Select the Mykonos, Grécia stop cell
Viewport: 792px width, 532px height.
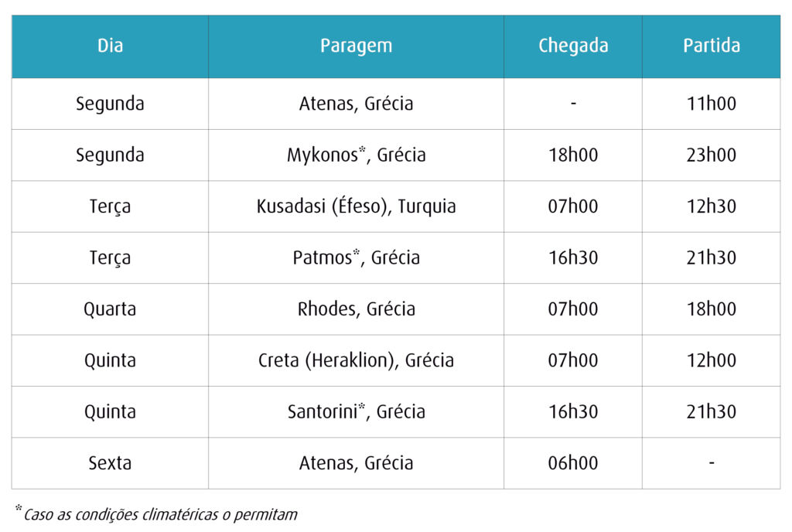[x=356, y=155]
